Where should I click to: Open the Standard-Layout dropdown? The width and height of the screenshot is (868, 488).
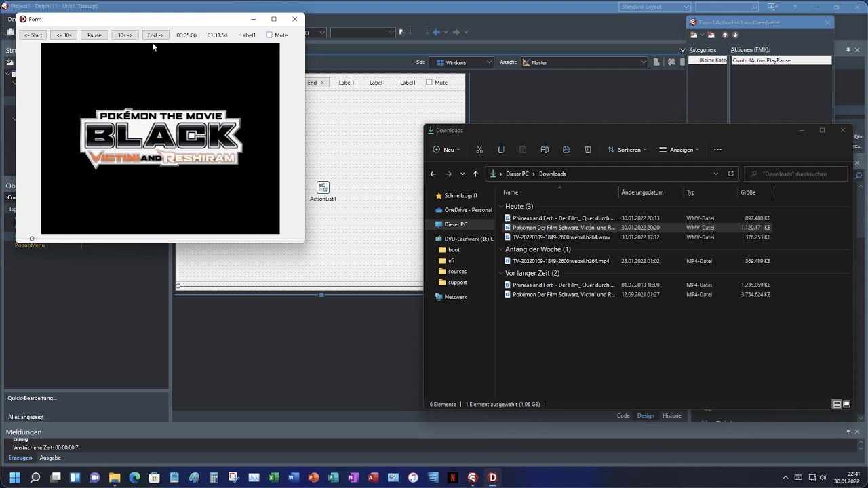(654, 7)
